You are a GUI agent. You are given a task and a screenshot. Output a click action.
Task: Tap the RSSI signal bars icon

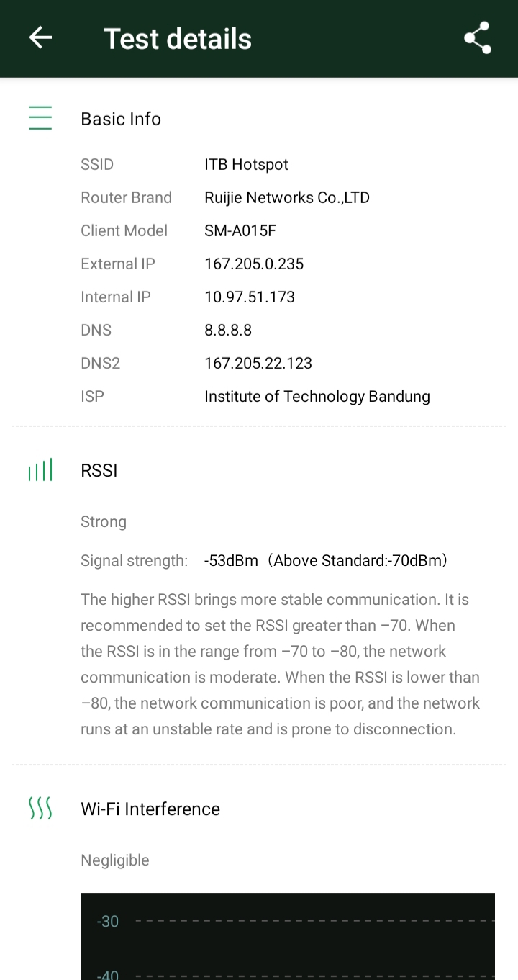pos(40,471)
